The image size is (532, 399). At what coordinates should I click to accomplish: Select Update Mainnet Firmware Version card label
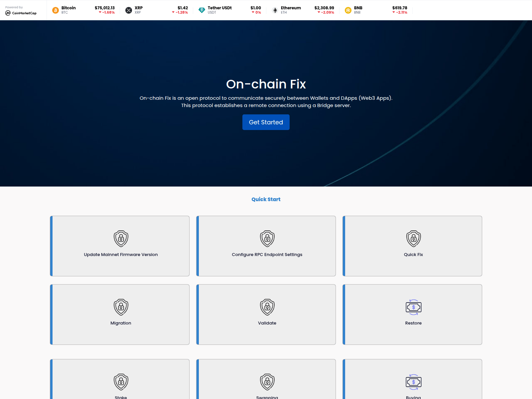[x=121, y=254]
